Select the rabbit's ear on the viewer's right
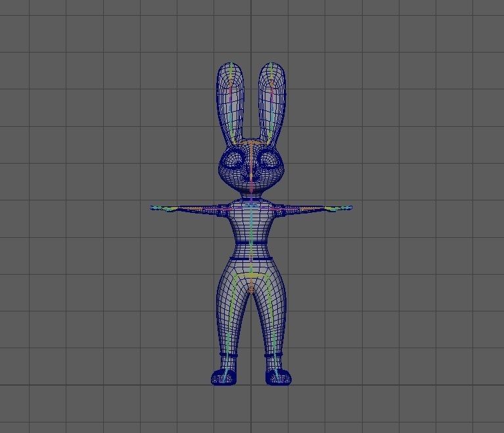The width and height of the screenshot is (504, 433). coord(272,103)
